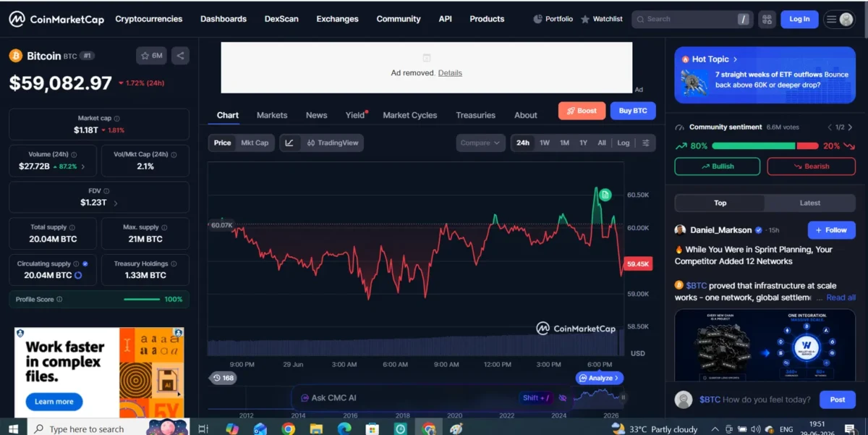Open the hamburger profile menu
The image size is (868, 435).
click(840, 20)
